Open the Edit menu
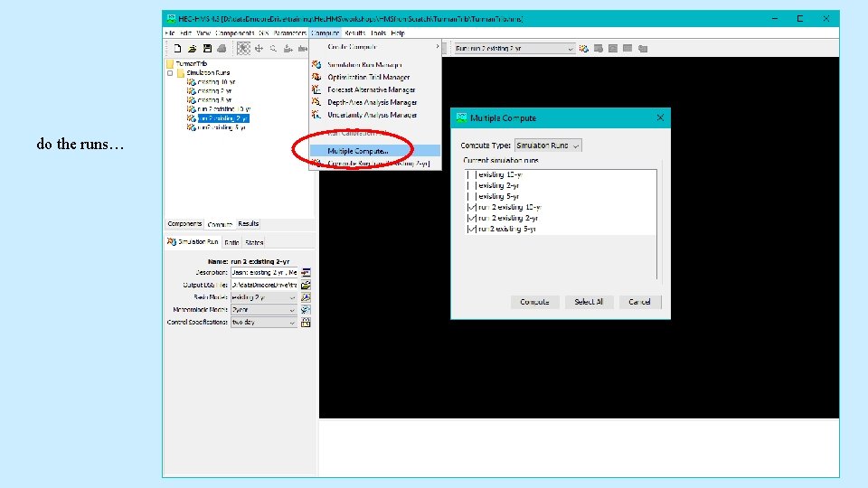This screenshot has width=868, height=488. click(x=185, y=33)
